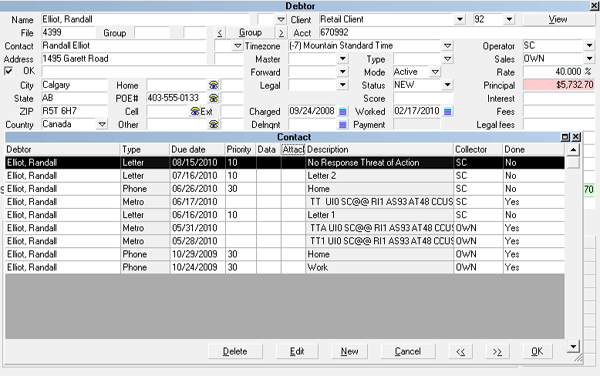Click the Attach column header
Image resolution: width=600 pixels, height=376 pixels.
pyautogui.click(x=293, y=150)
